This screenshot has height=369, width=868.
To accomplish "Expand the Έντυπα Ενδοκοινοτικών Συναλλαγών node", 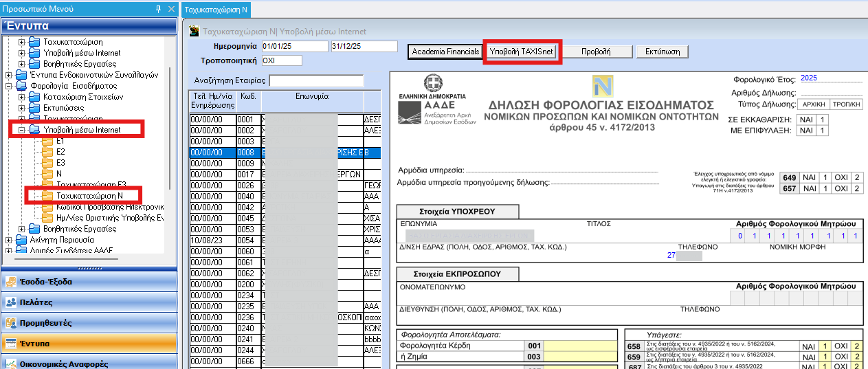I will pos(9,75).
